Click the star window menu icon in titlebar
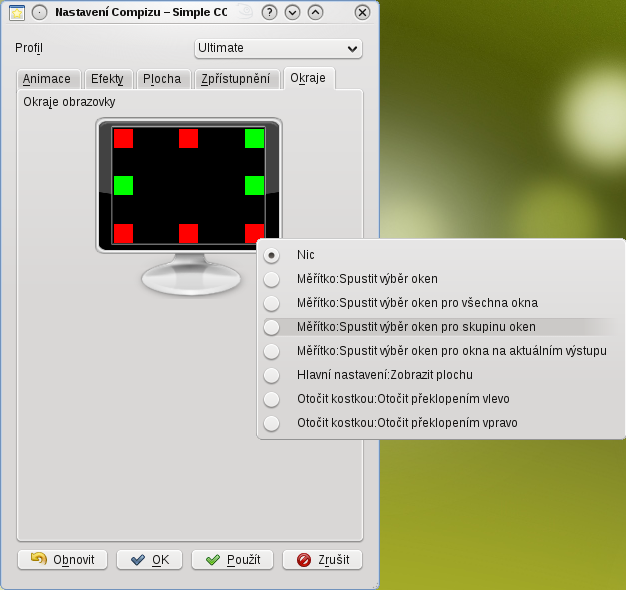This screenshot has height=590, width=626. tap(17, 13)
